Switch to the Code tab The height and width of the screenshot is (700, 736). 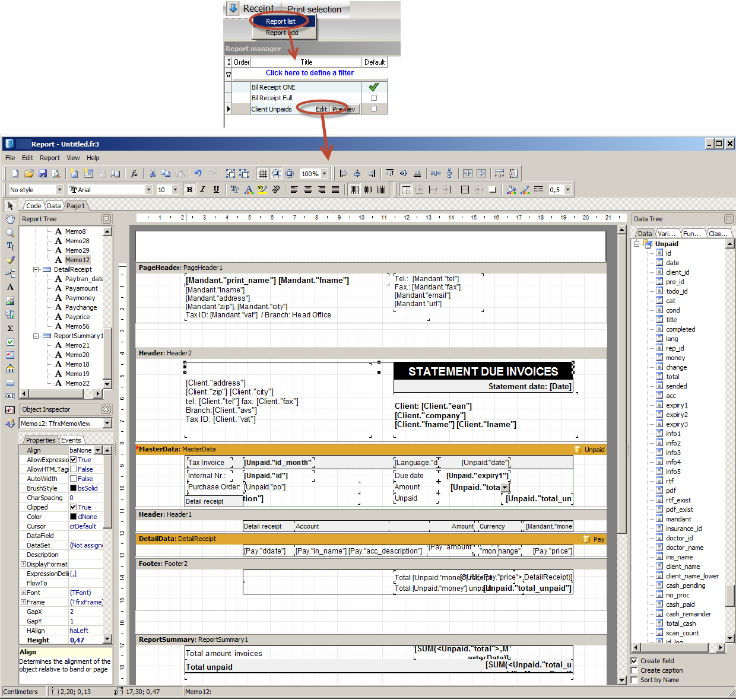point(33,206)
